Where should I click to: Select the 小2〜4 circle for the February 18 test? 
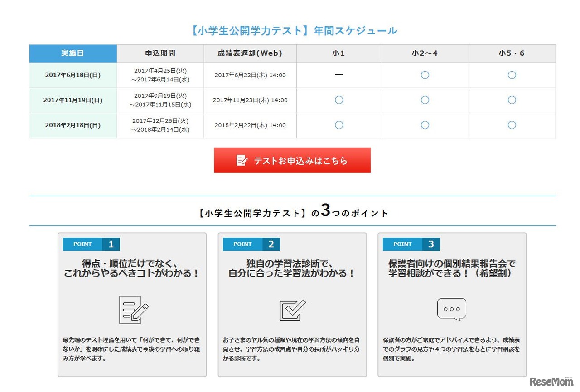click(425, 125)
